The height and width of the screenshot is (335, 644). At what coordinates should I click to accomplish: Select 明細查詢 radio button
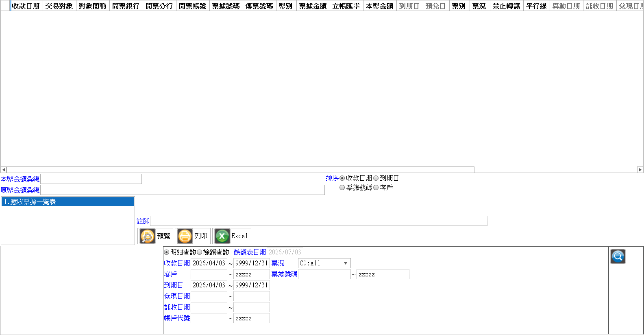click(x=166, y=252)
